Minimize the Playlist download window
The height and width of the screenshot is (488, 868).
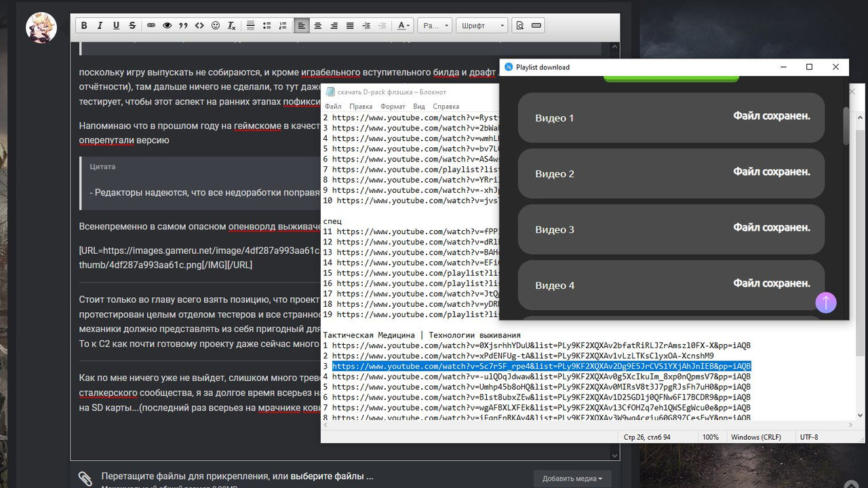pyautogui.click(x=783, y=67)
